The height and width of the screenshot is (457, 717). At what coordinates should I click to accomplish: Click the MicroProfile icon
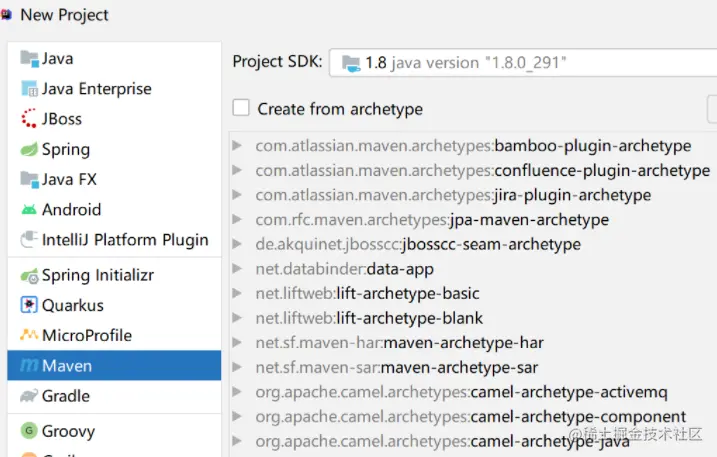29,335
